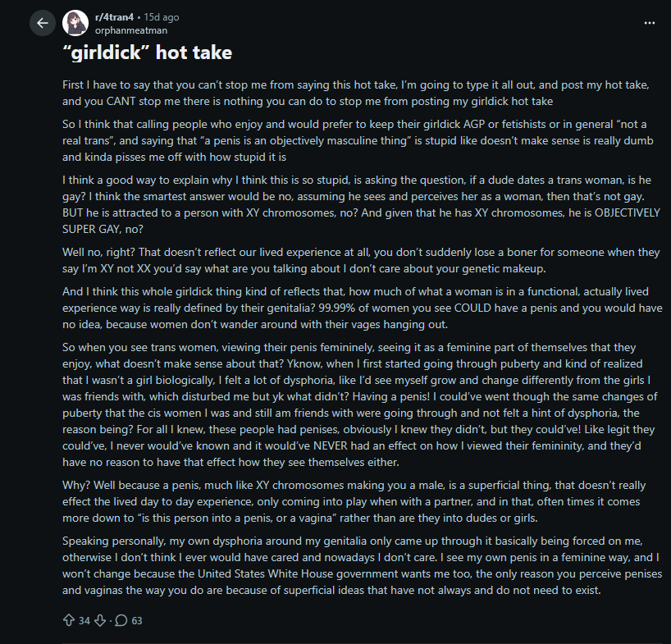
Task: Upvote the post with the up arrow
Action: coord(69,620)
